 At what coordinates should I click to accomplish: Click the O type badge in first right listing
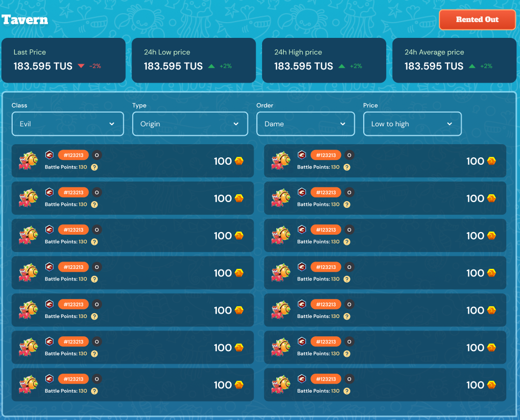pyautogui.click(x=349, y=155)
